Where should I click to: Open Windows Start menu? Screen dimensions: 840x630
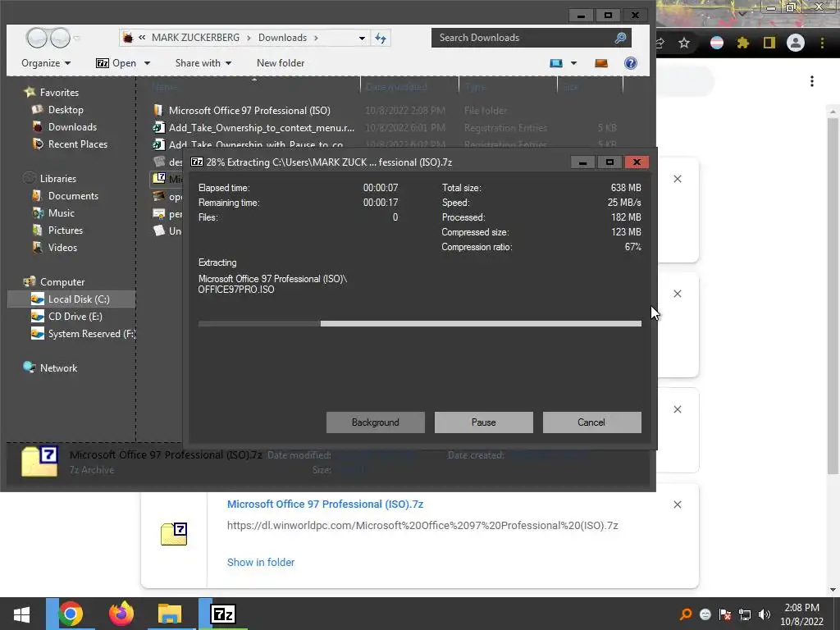21,614
